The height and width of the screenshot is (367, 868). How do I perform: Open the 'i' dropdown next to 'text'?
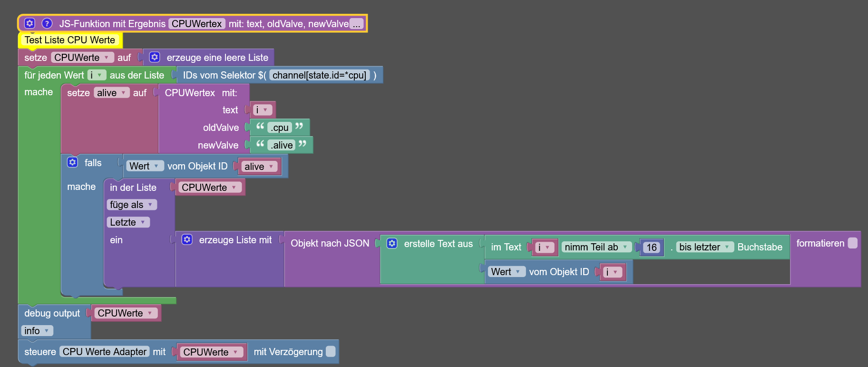(262, 110)
